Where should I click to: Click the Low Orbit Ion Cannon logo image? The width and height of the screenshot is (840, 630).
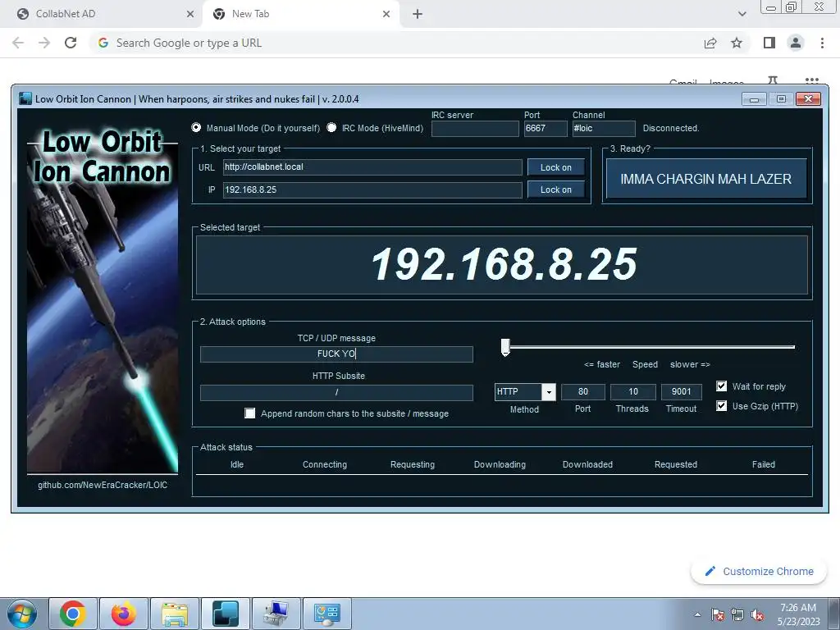pyautogui.click(x=103, y=300)
